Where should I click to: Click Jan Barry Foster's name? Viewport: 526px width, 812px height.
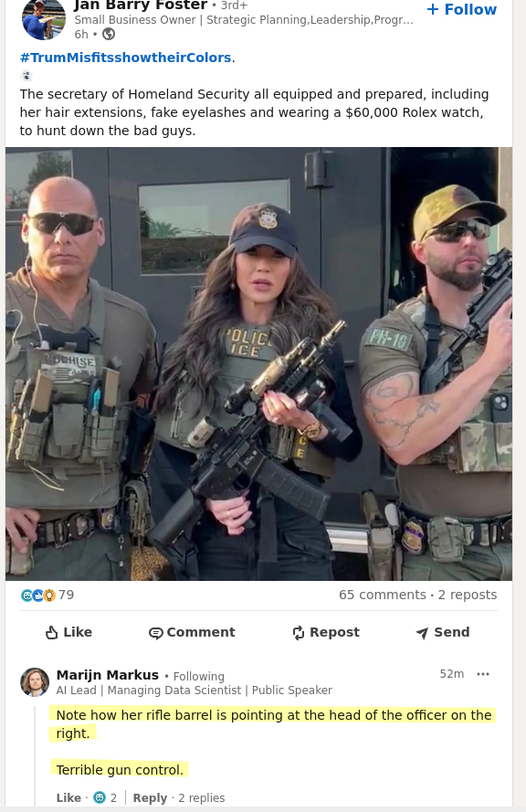click(x=141, y=5)
